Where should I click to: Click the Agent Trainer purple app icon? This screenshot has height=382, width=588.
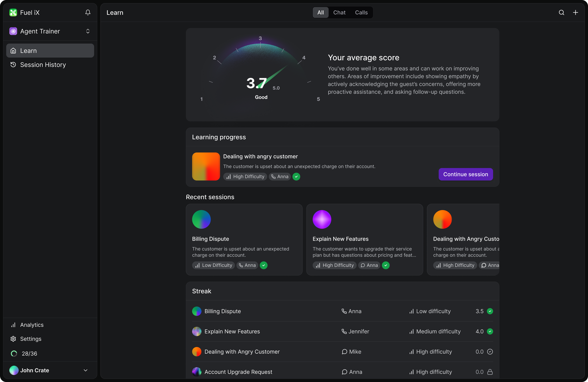point(13,31)
